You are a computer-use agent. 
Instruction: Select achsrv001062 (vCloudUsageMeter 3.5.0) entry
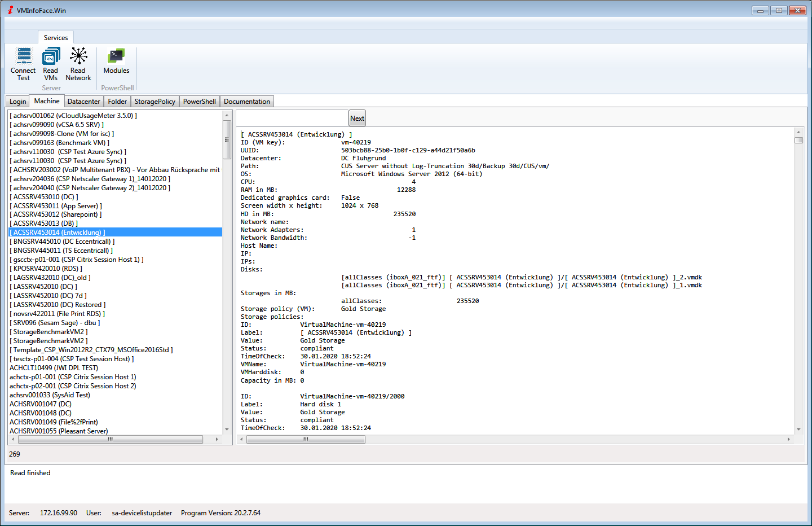(x=73, y=116)
